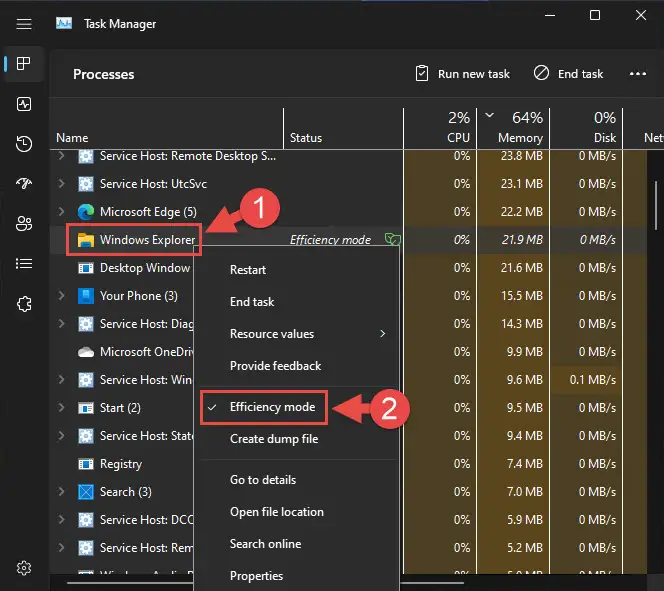Sort by the CPU column header

(440, 129)
